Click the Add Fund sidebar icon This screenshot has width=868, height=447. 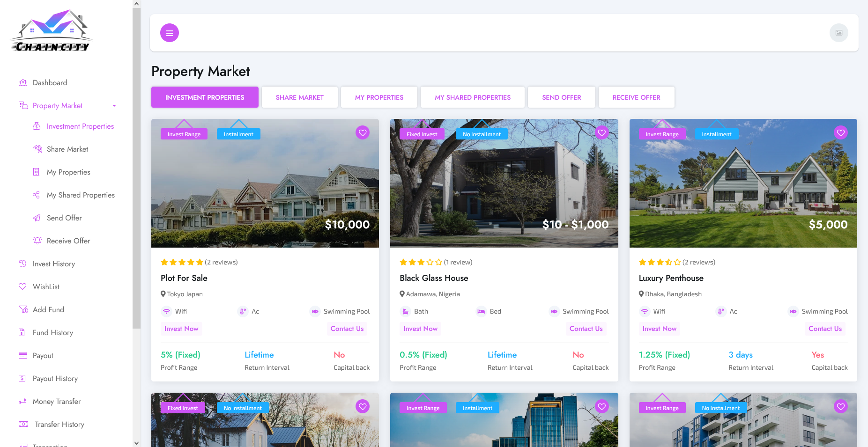tap(23, 310)
